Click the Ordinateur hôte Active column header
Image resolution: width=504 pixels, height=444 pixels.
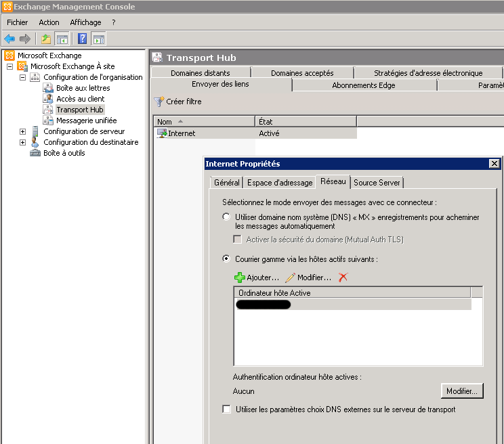pyautogui.click(x=352, y=293)
